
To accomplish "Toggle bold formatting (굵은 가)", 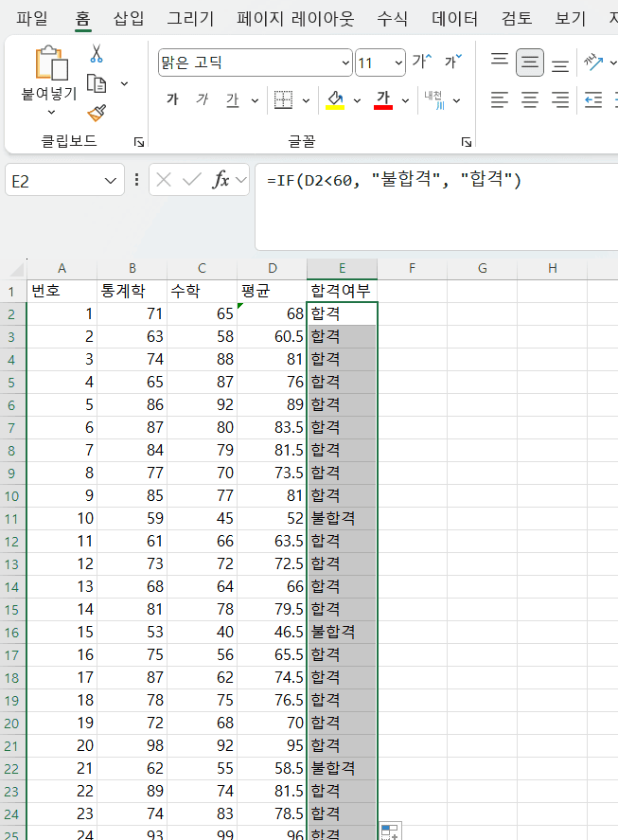I will [172, 100].
